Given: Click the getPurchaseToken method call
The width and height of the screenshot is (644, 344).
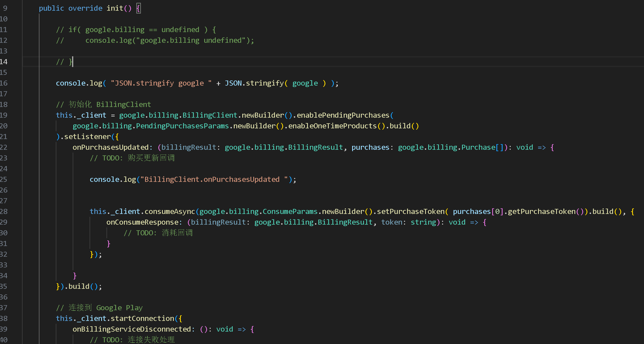Looking at the screenshot, I should [541, 211].
